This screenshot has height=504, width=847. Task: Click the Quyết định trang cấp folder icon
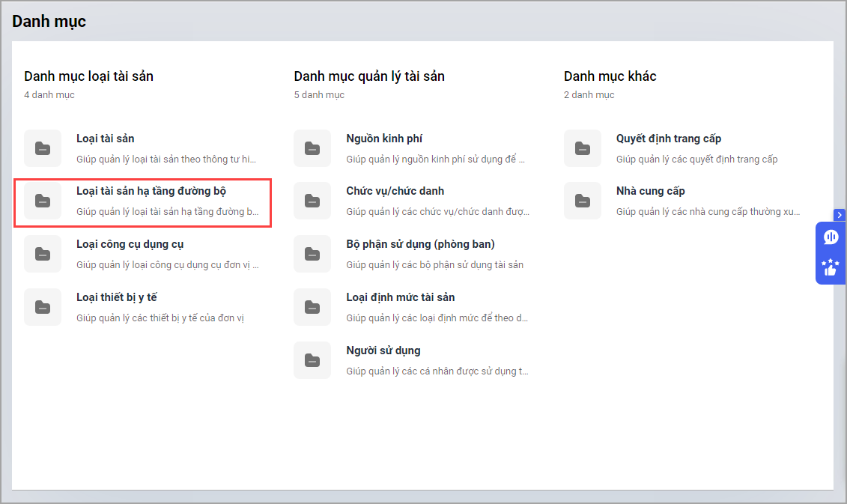583,148
